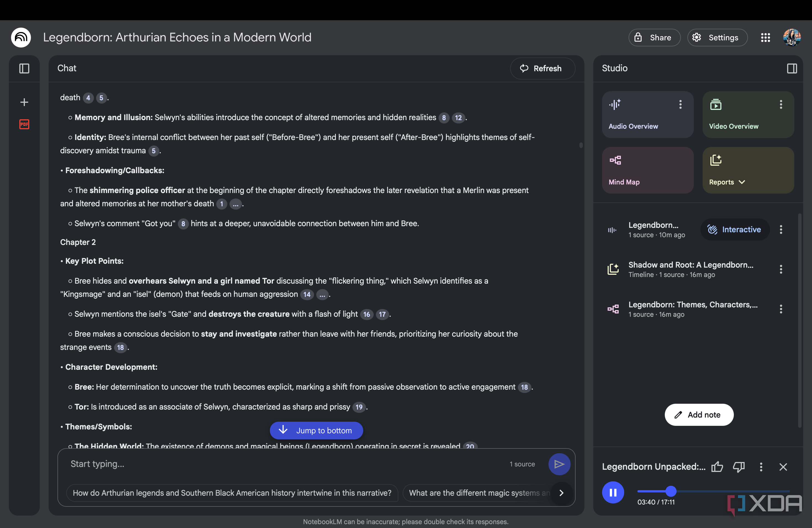Start Interactive mode for Legendborn audio
The image size is (812, 528).
click(735, 229)
